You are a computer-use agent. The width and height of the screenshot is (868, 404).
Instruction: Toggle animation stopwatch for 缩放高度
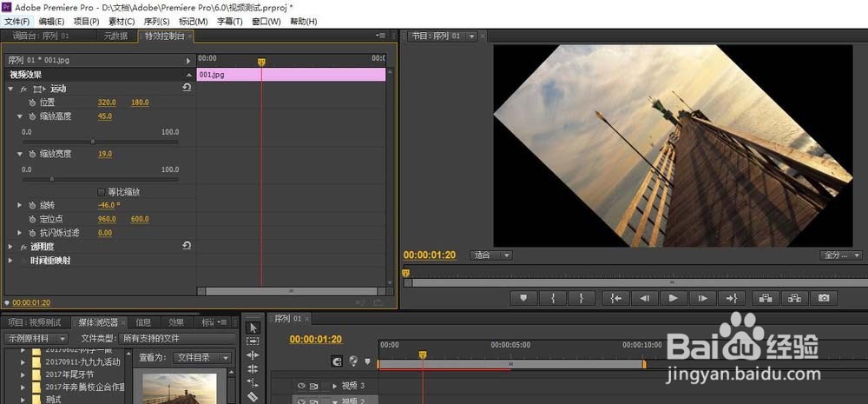tap(32, 116)
